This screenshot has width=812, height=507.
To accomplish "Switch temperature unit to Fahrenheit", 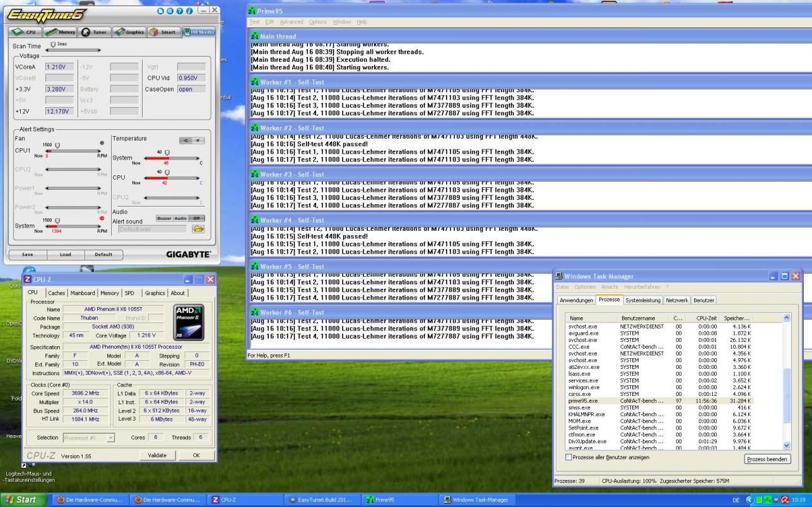I will pyautogui.click(x=198, y=141).
